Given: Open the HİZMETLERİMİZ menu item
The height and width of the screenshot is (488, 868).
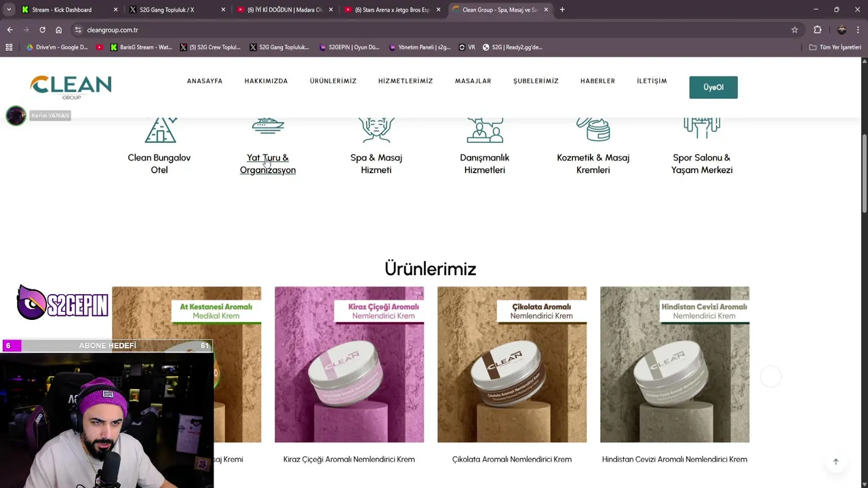Looking at the screenshot, I should click(x=406, y=81).
